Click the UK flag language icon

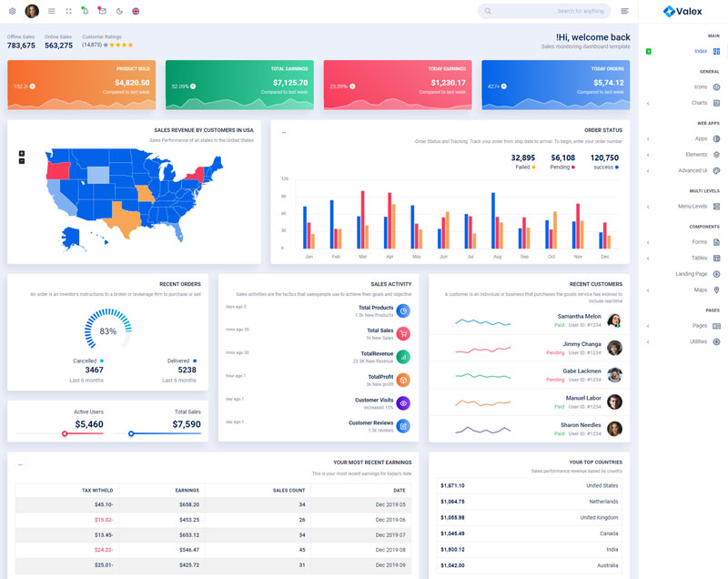pos(136,11)
